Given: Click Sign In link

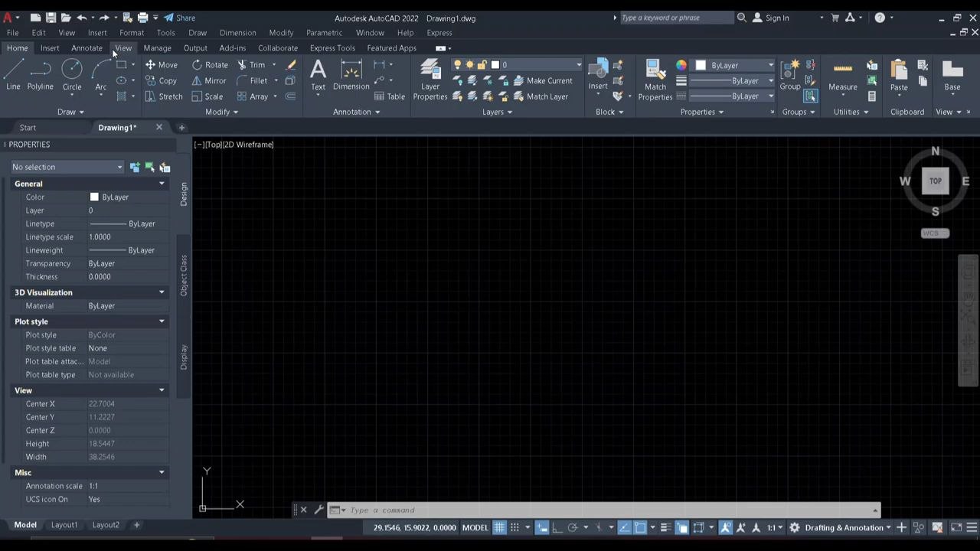Looking at the screenshot, I should 777,18.
